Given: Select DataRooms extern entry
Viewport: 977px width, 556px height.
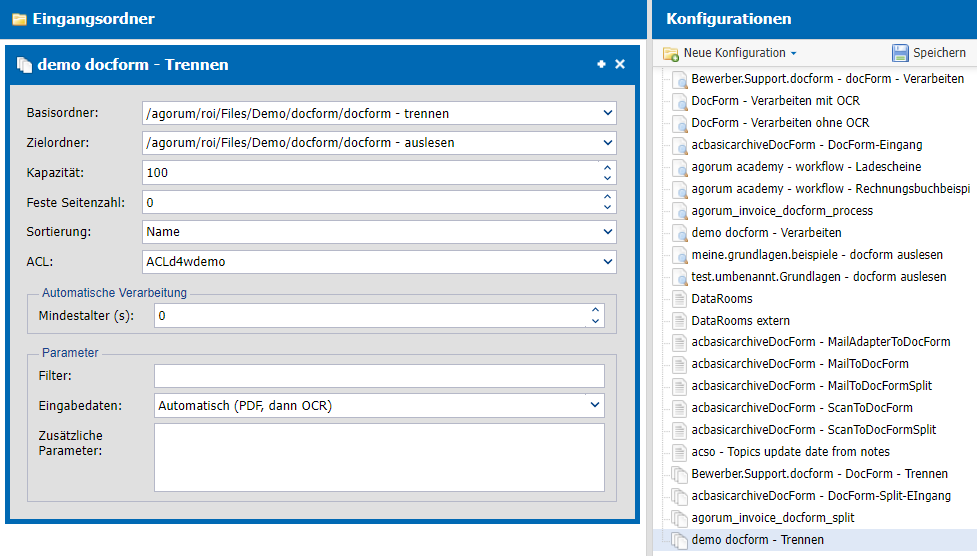Looking at the screenshot, I should click(x=740, y=321).
